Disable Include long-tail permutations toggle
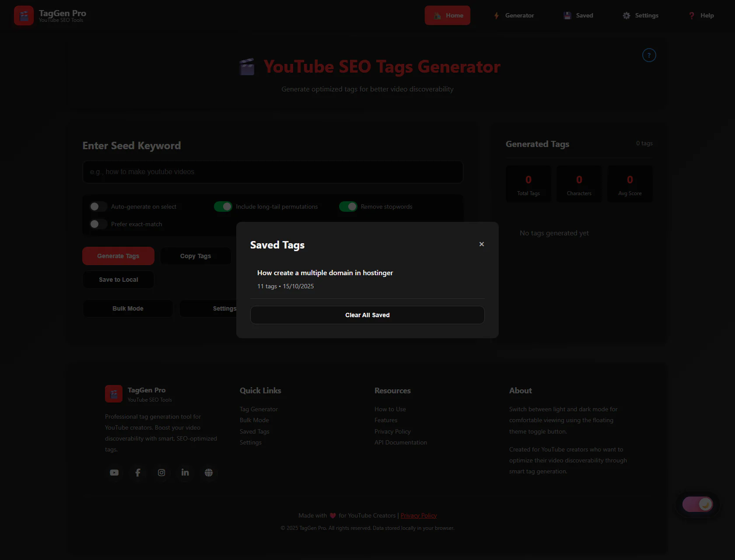The image size is (735, 560). click(223, 206)
